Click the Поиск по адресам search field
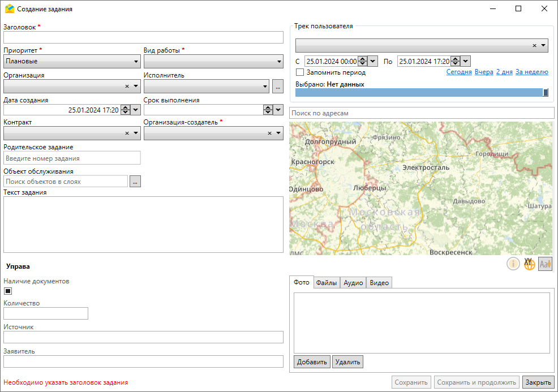 (421, 114)
